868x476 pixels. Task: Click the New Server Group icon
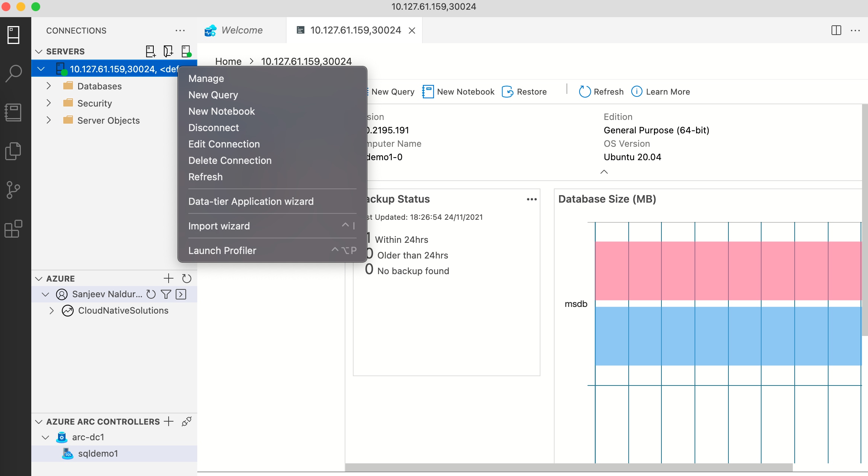pos(168,51)
